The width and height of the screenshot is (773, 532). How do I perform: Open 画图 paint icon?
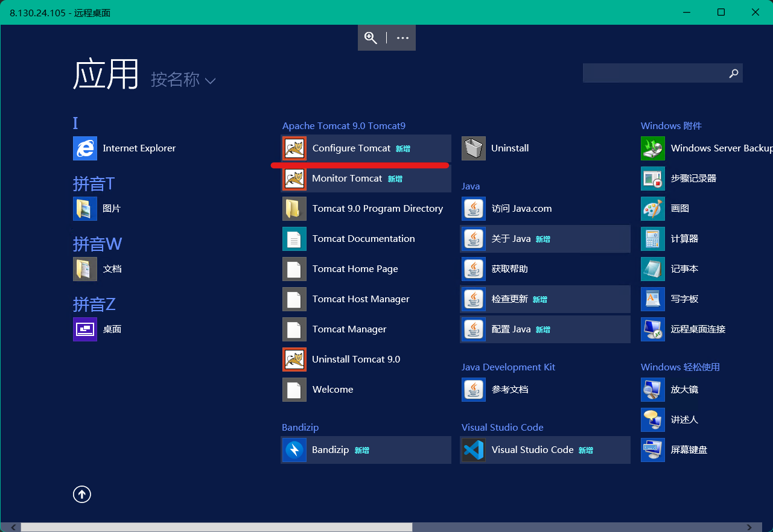[x=653, y=209]
